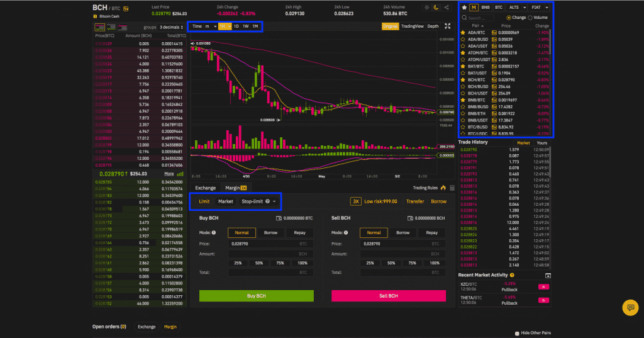
Task: Click Sell side Mode info icon
Action: point(346,233)
